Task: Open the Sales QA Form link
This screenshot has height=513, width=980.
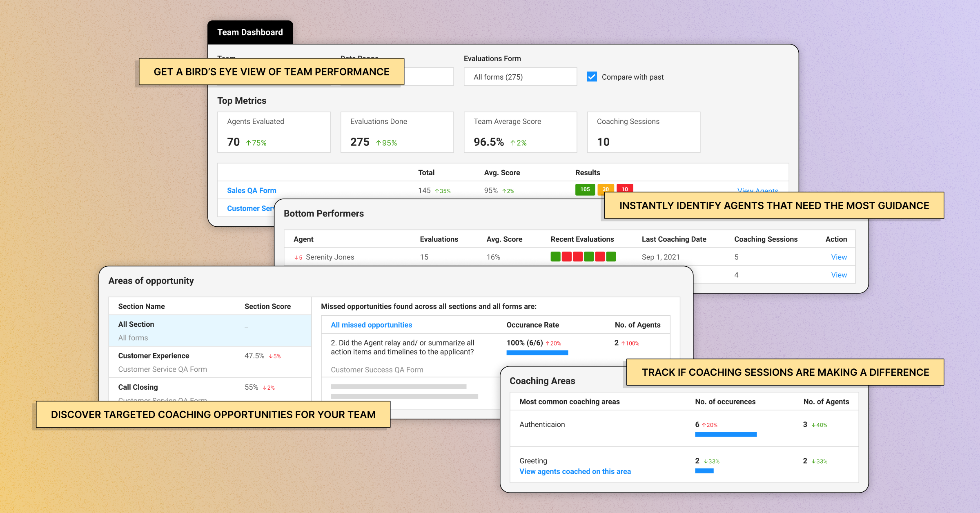Action: (252, 190)
